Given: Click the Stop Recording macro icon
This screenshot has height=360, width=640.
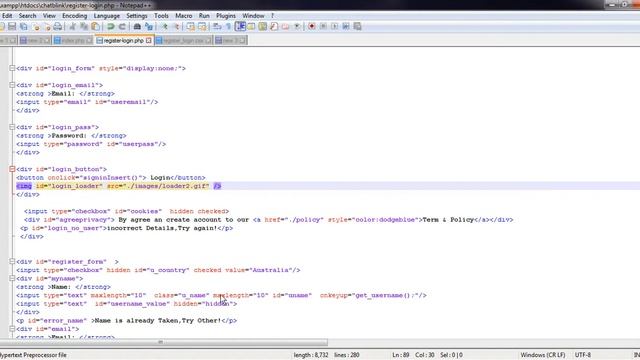Looking at the screenshot, I should tap(323, 27).
